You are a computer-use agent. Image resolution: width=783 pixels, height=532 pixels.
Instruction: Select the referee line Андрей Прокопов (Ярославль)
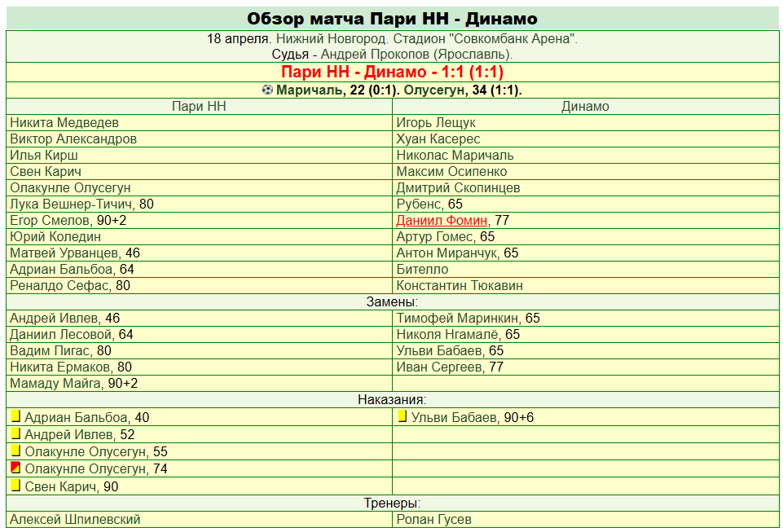392,54
